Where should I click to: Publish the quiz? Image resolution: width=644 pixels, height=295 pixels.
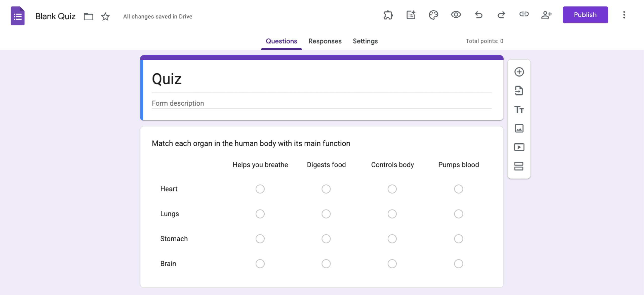point(585,15)
